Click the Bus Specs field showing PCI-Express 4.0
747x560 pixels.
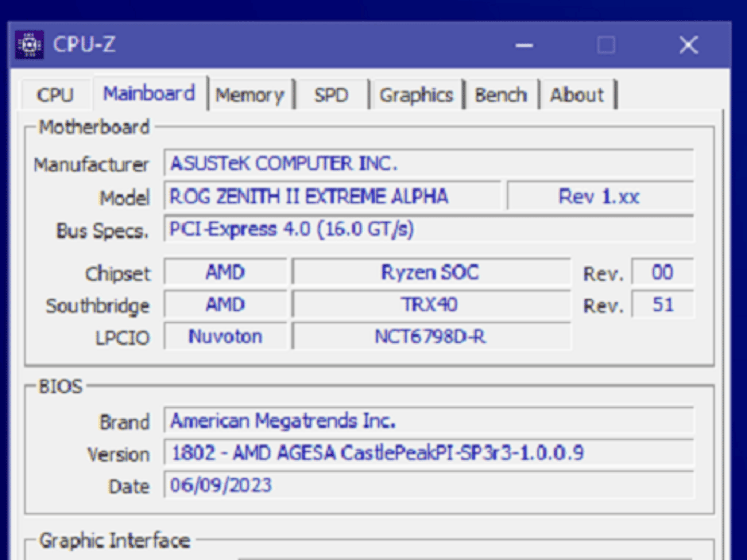pos(427,230)
